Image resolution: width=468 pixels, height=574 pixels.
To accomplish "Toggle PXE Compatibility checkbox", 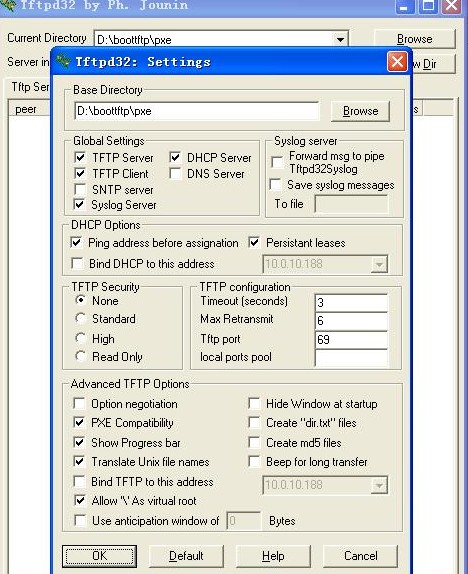I will pyautogui.click(x=79, y=422).
